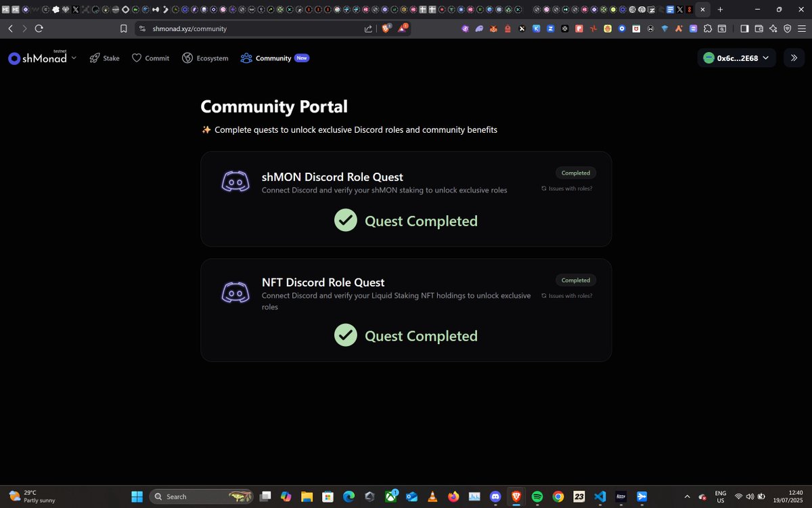The height and width of the screenshot is (508, 812).
Task: Open the wallet 0x6c...2E68 dropdown
Action: coord(736,58)
